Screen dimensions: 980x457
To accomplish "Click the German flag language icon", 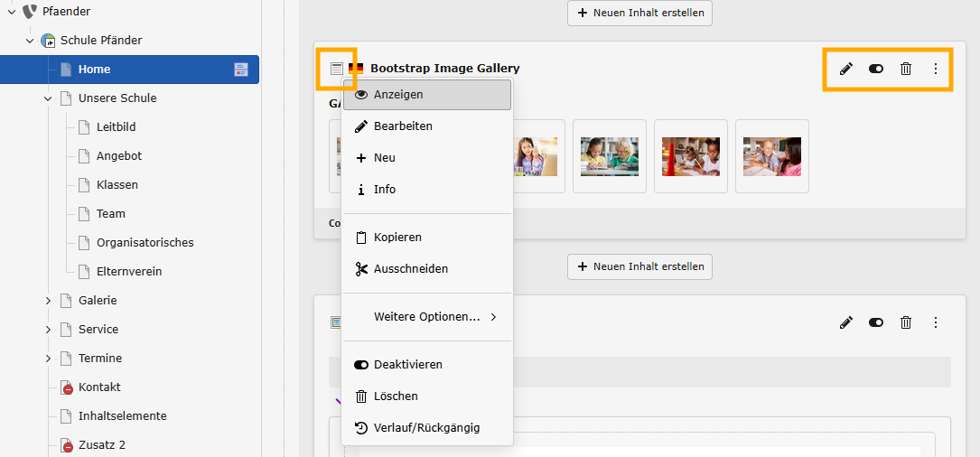I will click(356, 69).
